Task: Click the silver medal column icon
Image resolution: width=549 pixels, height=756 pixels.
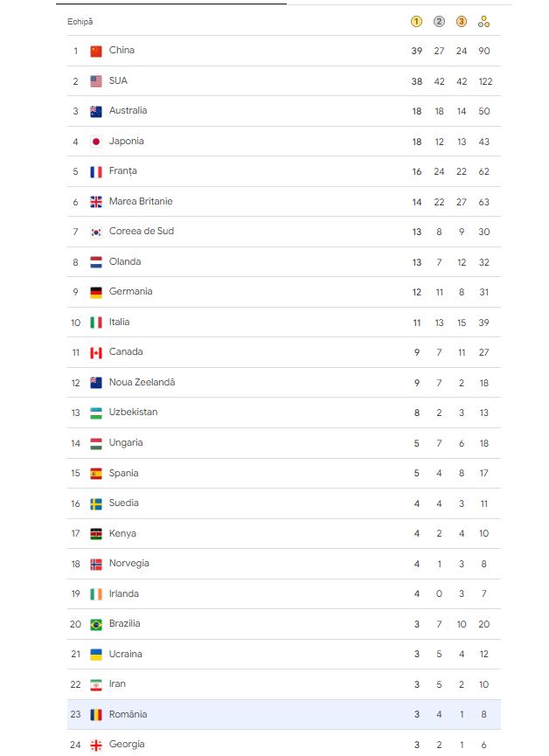Action: point(439,22)
